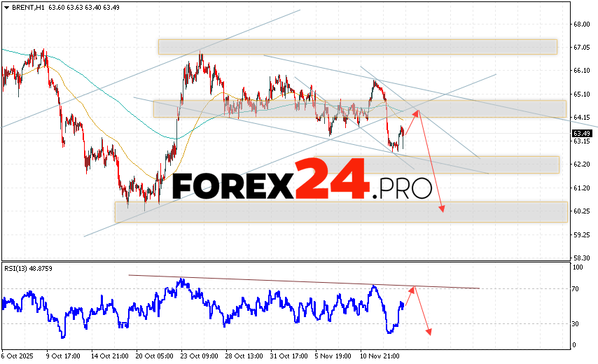Click the current price tag 63.49

(580, 133)
